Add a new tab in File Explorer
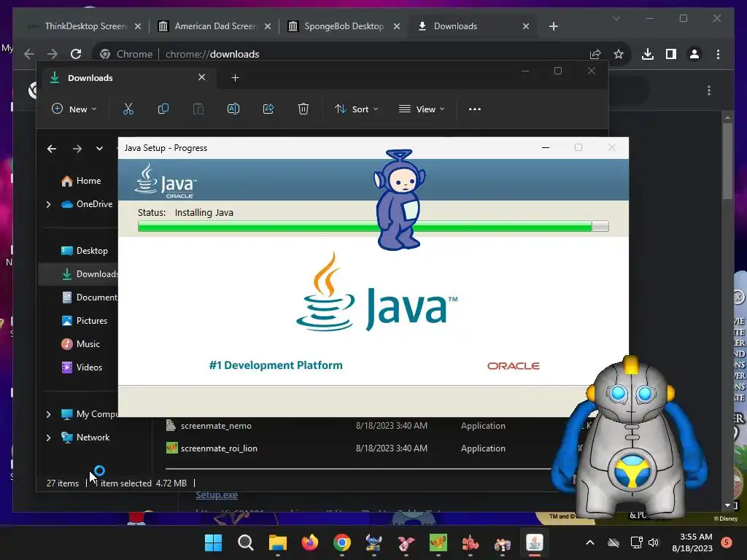747x560 pixels. (235, 77)
